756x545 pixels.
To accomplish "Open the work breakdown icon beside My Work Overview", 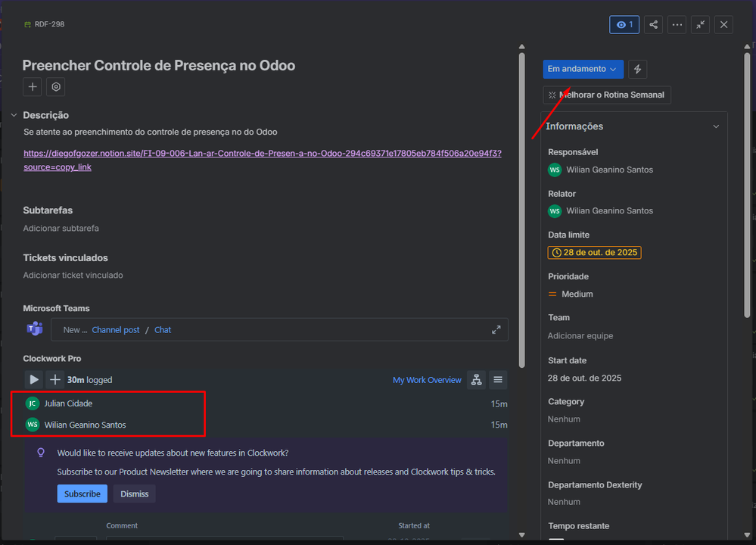I will pos(476,379).
